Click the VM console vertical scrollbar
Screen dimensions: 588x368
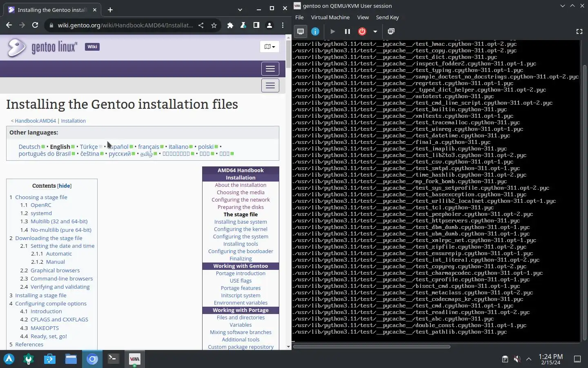coord(584,202)
